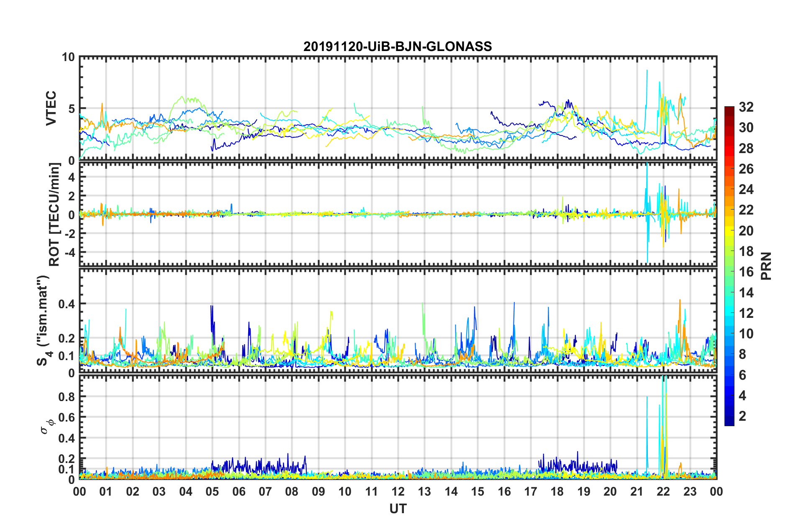Screen dimensions: 796x532
Task: Click the x-axis tick label 21
Action: 637,491
